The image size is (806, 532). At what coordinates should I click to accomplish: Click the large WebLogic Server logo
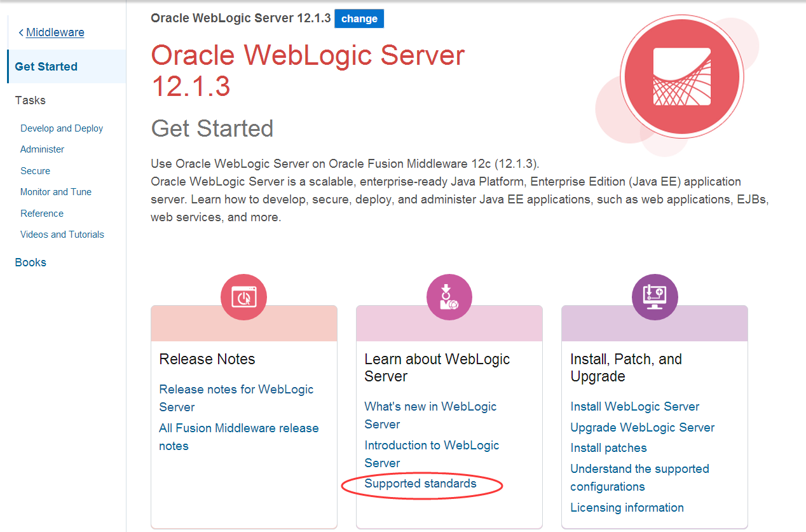pyautogui.click(x=681, y=76)
